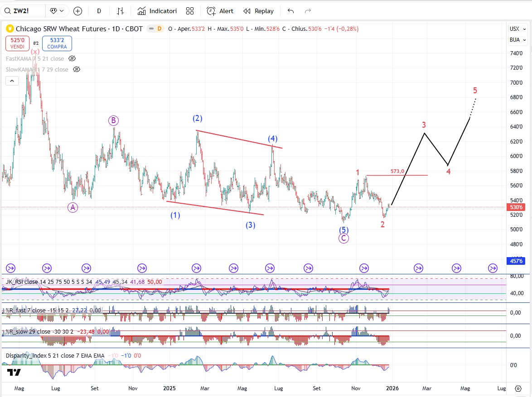Collapse the indicator legend with chevron
532x397 pixels.
click(x=12, y=81)
